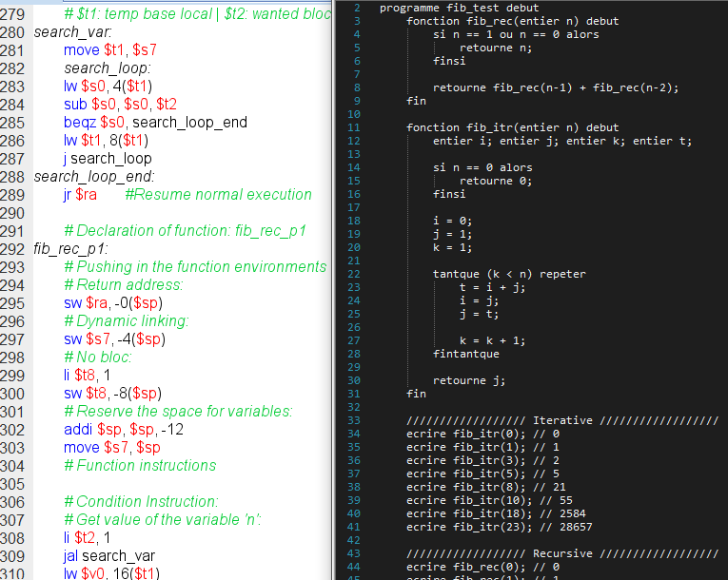Viewport: 728px width, 580px height.
Task: Click '# Declaration of function: fib_rec_p1' comment
Action: (185, 231)
